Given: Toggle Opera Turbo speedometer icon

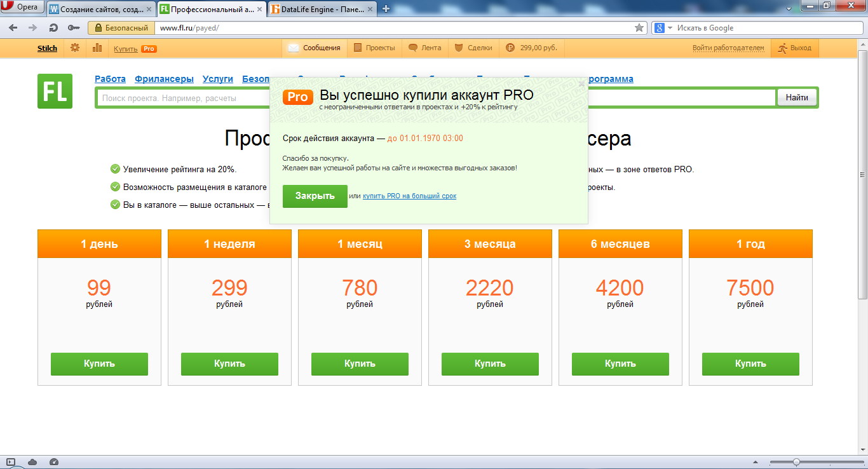Looking at the screenshot, I should tap(54, 462).
